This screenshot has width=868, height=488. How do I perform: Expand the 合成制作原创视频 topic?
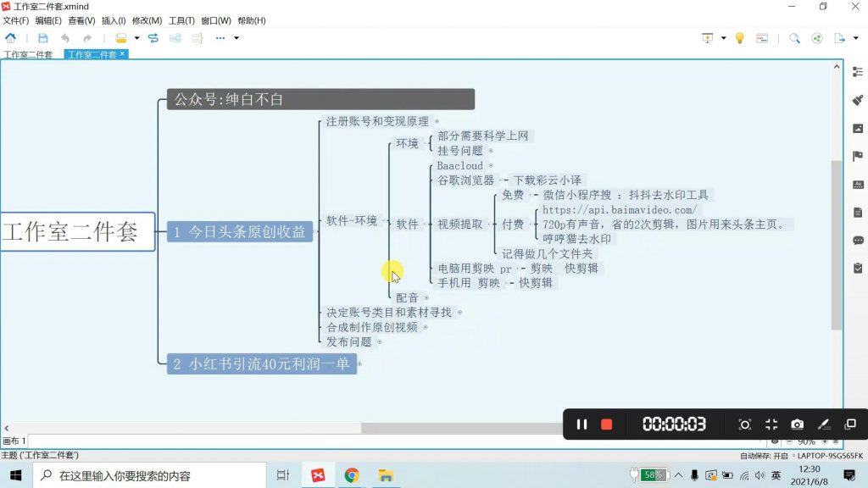pyautogui.click(x=426, y=328)
